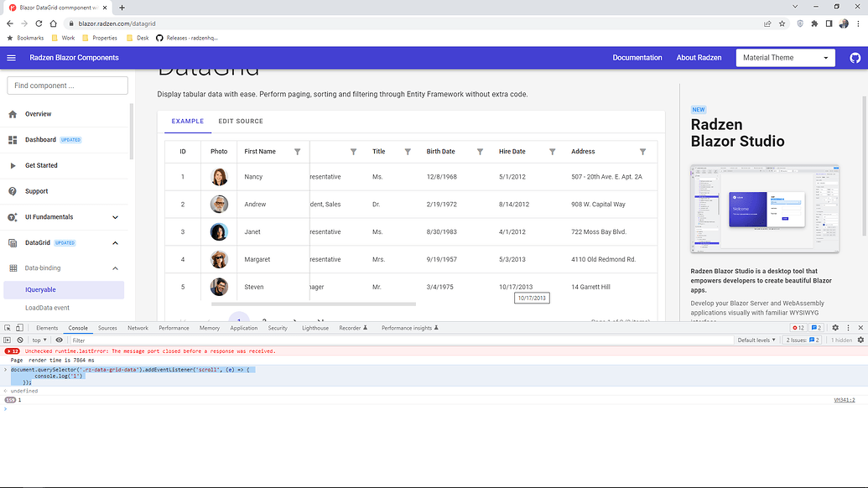
Task: Open the Documentation link
Action: tap(637, 58)
